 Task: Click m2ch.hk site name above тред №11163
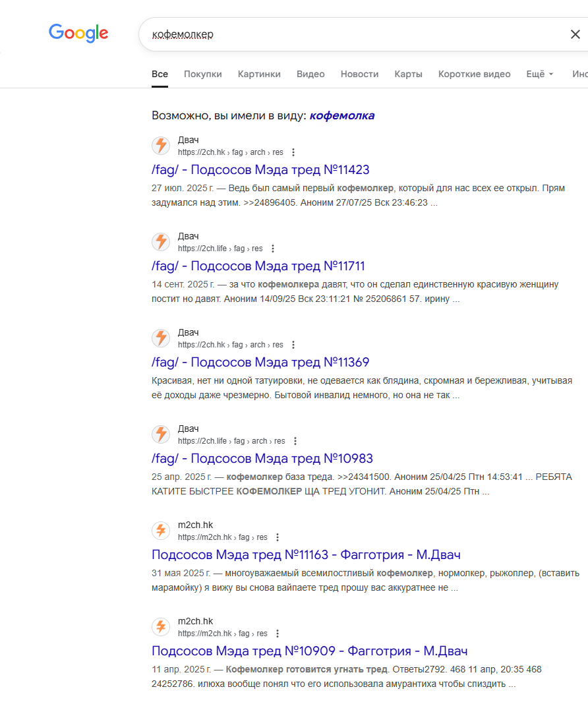195,525
